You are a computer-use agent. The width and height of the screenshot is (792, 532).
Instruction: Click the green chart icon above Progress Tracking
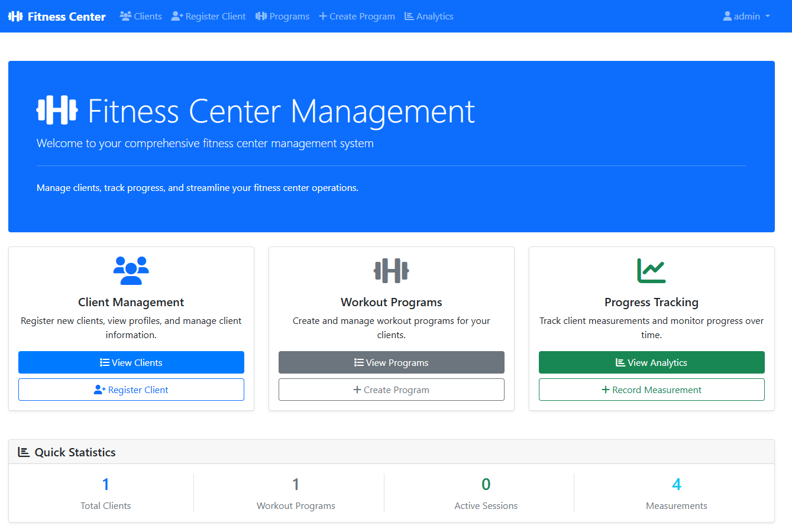(651, 271)
